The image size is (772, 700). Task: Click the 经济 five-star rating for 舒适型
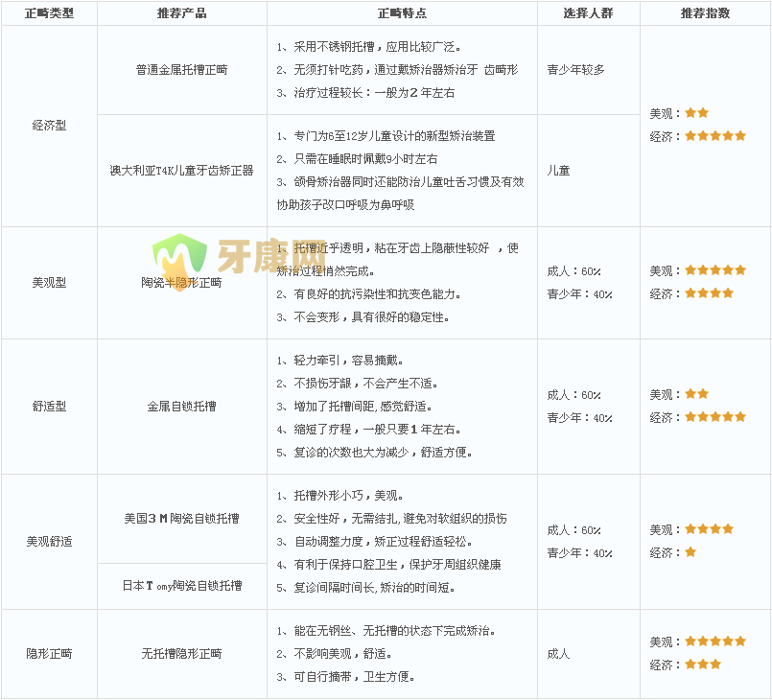coord(715,417)
